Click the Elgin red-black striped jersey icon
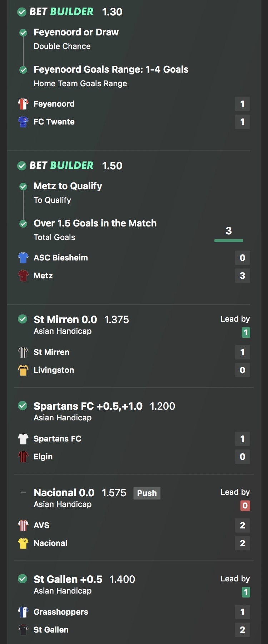 click(23, 457)
